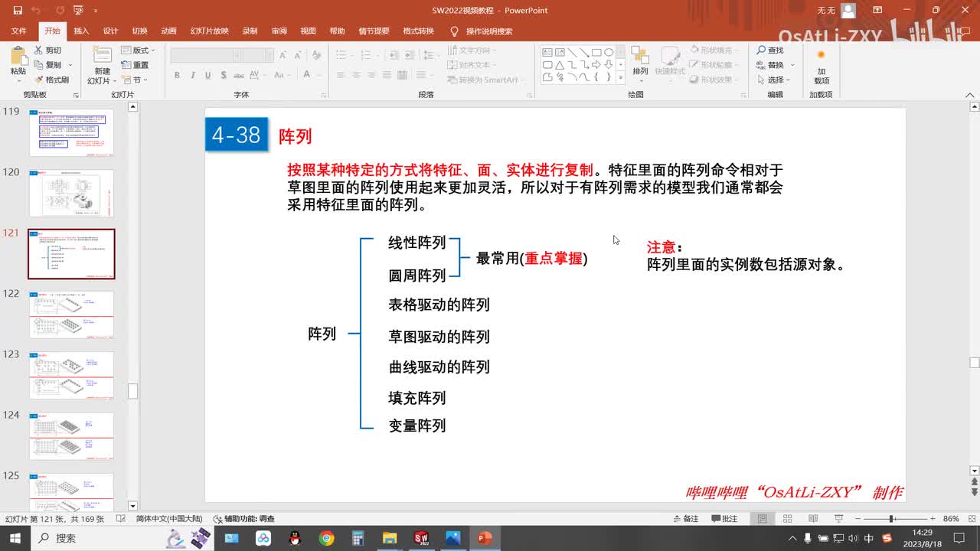Click the Cut (剪切) scissors button

48,51
